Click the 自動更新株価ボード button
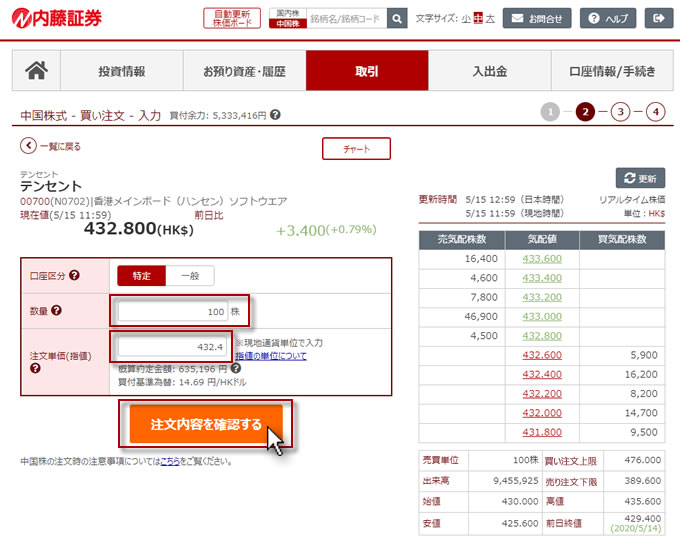 [232, 18]
